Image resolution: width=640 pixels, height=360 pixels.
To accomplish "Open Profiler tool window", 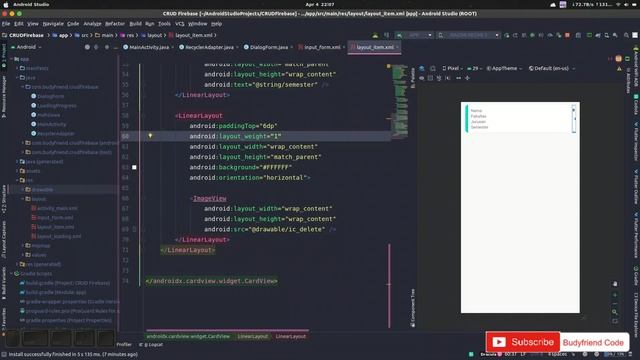I will pos(124,344).
